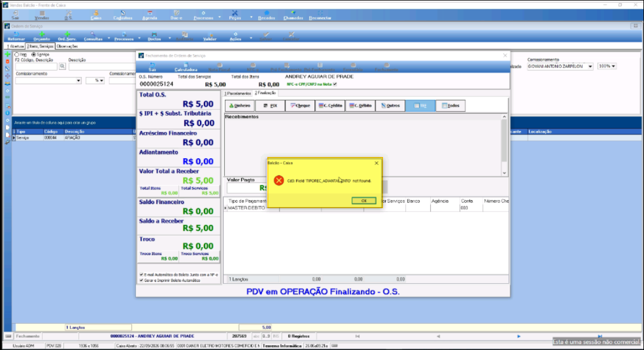Click the search magnifier beside F2 Código field
The width and height of the screenshot is (644, 350).
point(62,66)
